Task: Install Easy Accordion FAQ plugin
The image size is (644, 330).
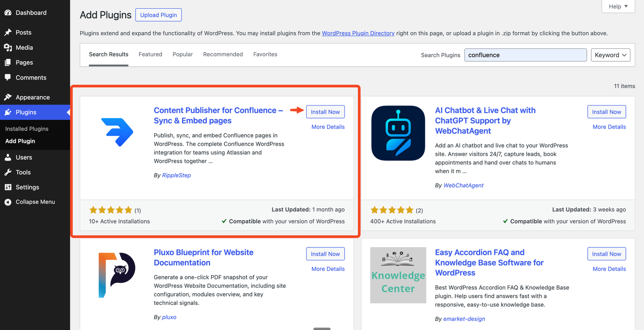Action: tap(607, 254)
